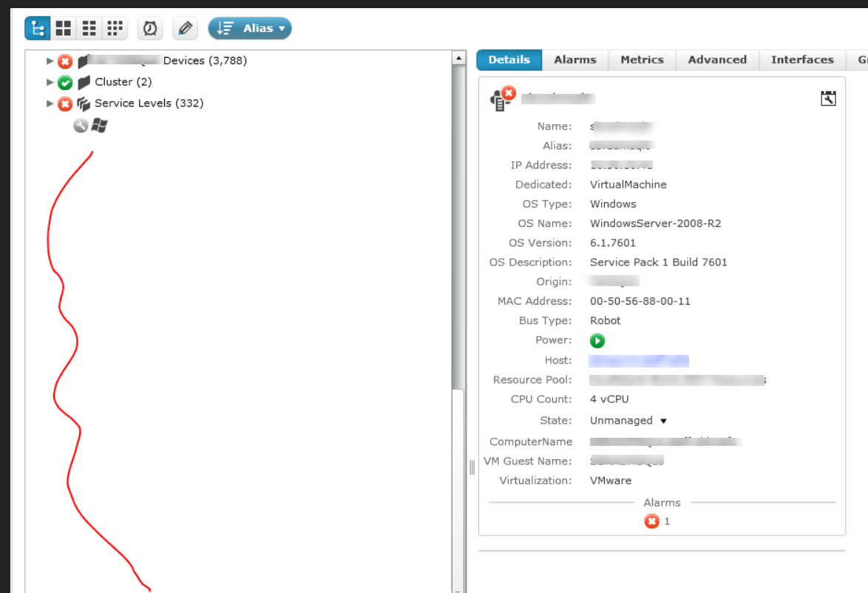Click the OS Version 6.1.7601 value
The image size is (868, 593).
pos(613,243)
